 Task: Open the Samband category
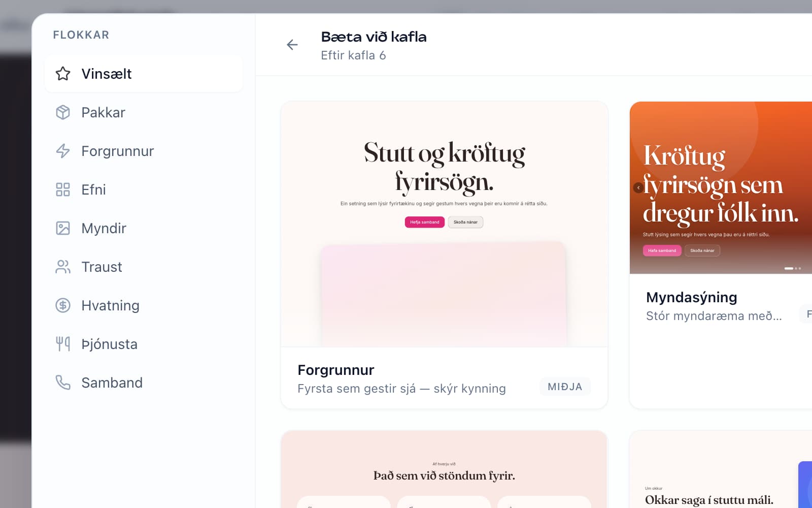tap(112, 383)
